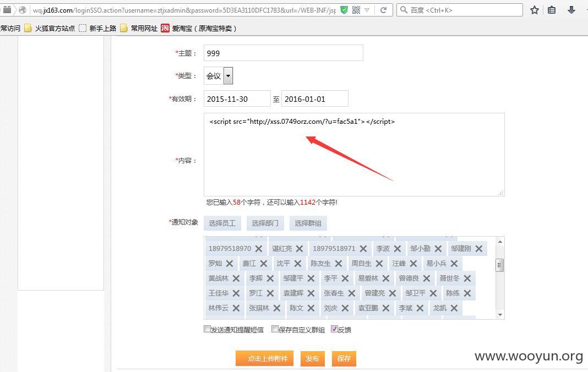Click the recipient list scrollbar thumb

tap(499, 265)
